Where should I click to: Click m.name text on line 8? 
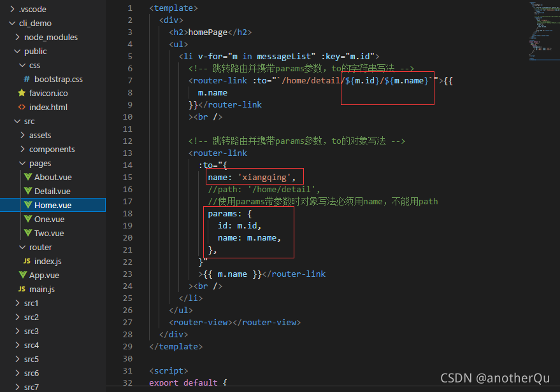(x=213, y=93)
